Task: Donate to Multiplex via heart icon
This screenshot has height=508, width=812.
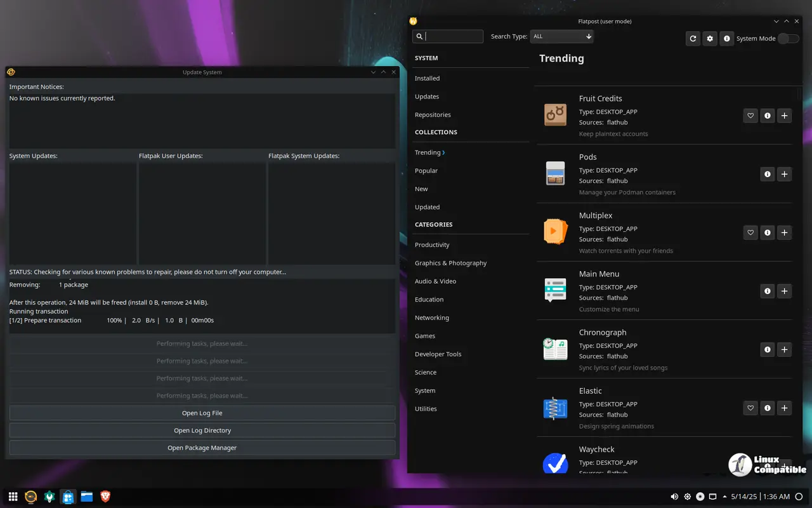Action: pyautogui.click(x=750, y=233)
